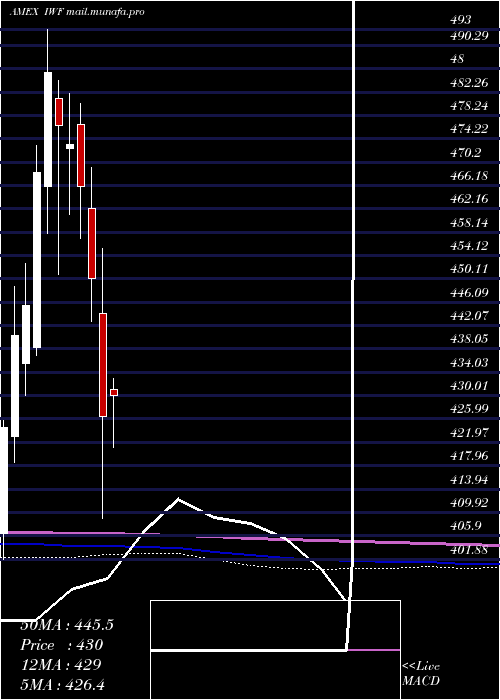Click the <<Live MACD label
Image resolution: width=500 pixels, height=700 pixels.
tap(421, 674)
